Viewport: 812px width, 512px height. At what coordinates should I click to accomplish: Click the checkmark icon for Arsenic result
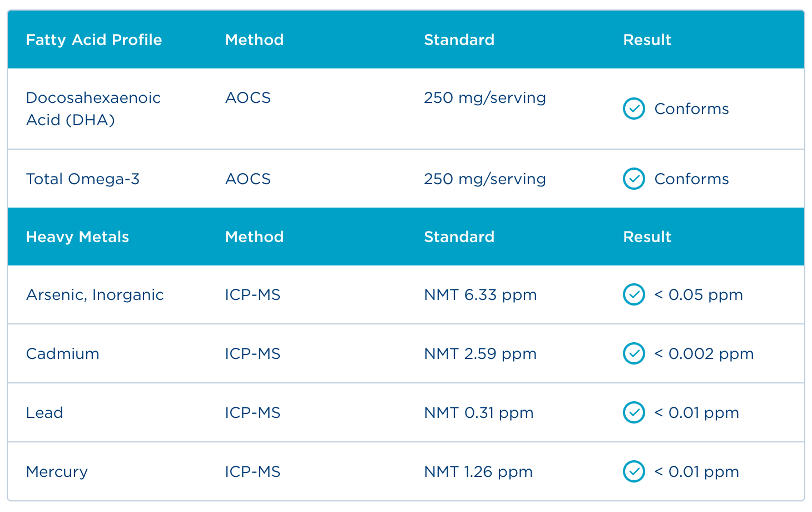(633, 294)
